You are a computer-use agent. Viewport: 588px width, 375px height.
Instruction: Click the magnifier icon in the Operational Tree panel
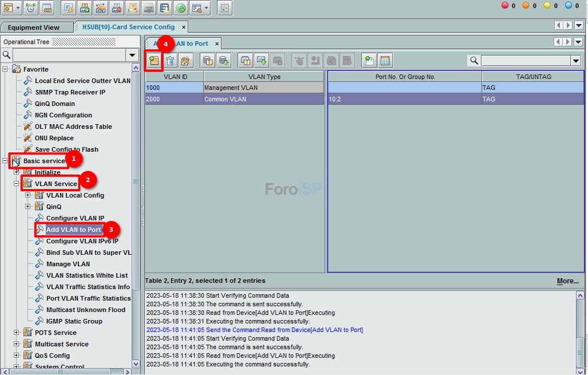[7, 55]
